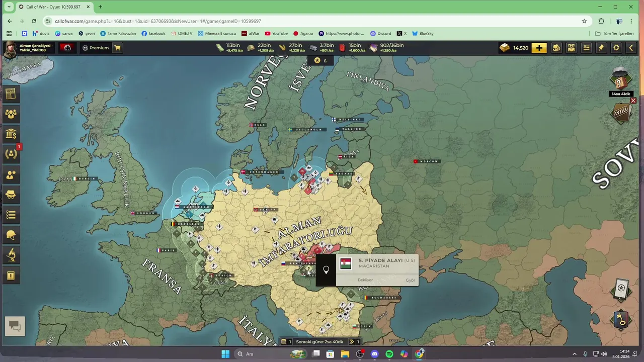Open the day counter calendar button
This screenshot has width=644, height=362.
[286, 342]
